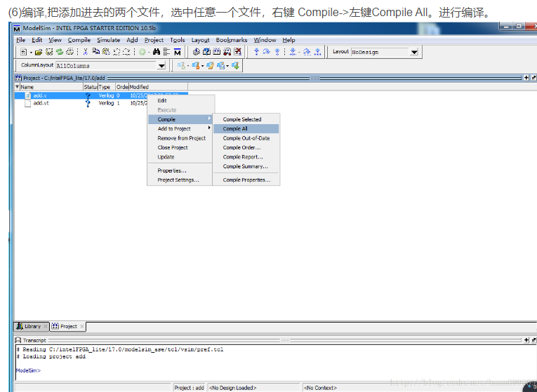
Task: Open the Simulate menu
Action: pos(109,40)
